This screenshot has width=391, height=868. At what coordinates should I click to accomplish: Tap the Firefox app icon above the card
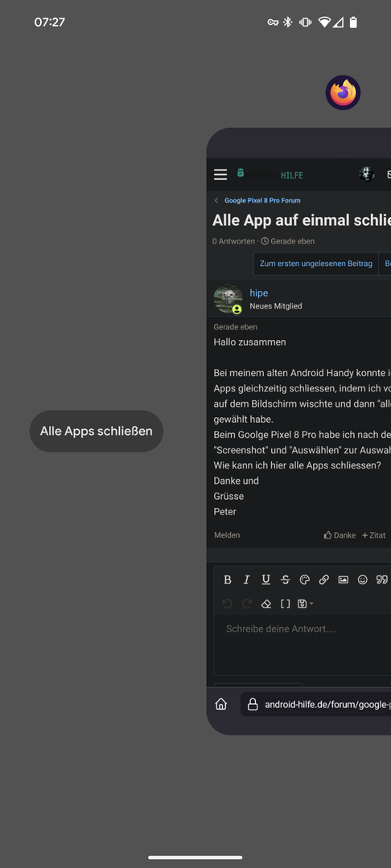click(x=343, y=92)
